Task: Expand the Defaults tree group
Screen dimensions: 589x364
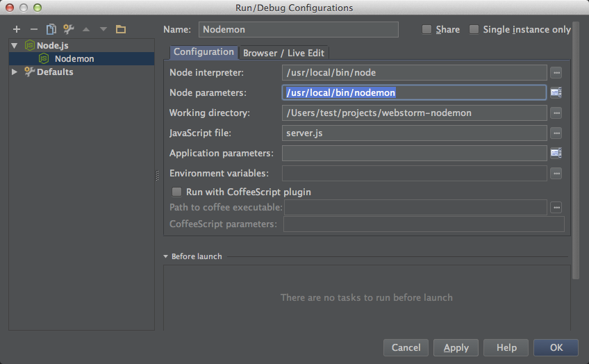Action: [x=15, y=72]
